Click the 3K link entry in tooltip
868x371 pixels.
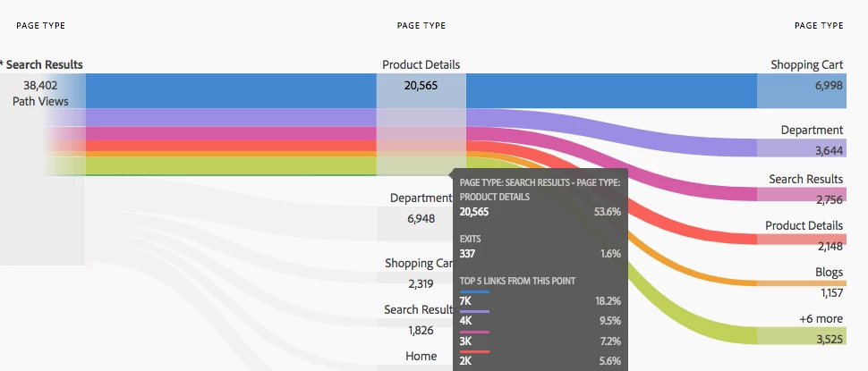(x=465, y=341)
